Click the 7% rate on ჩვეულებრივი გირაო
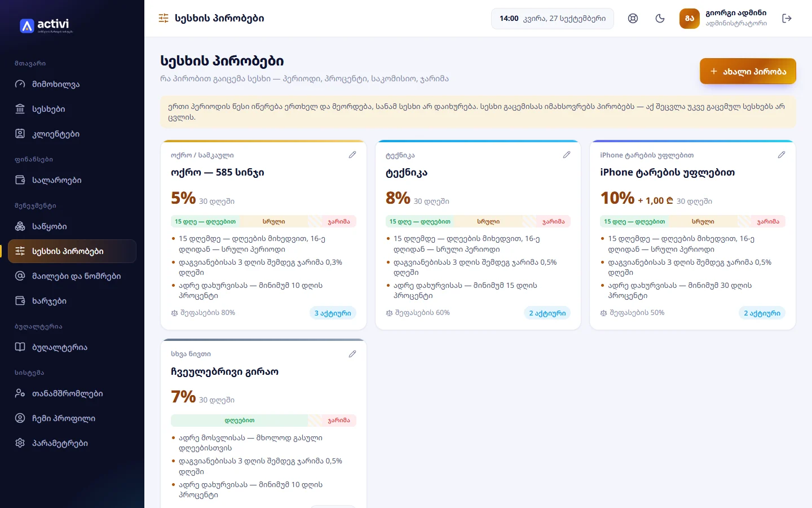This screenshot has width=812, height=508. point(183,397)
